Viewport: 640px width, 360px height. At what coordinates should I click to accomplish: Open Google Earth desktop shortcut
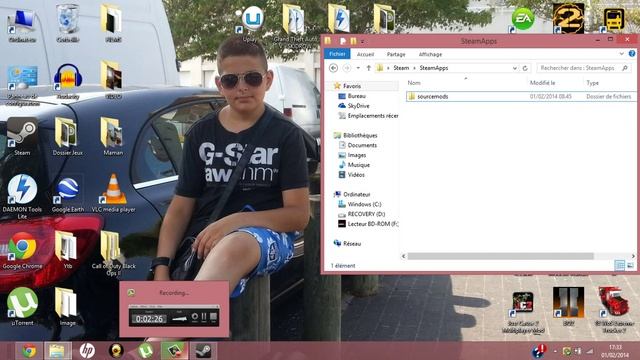pos(68,194)
